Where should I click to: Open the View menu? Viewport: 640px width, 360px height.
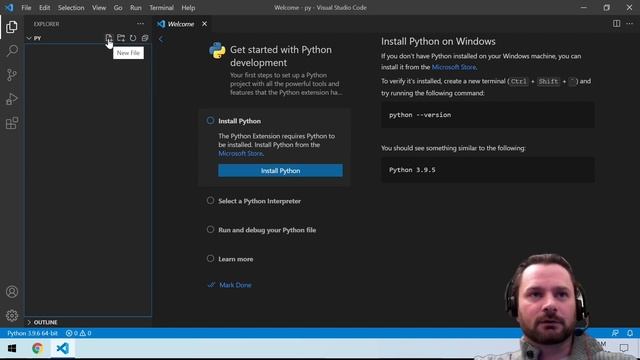(99, 8)
